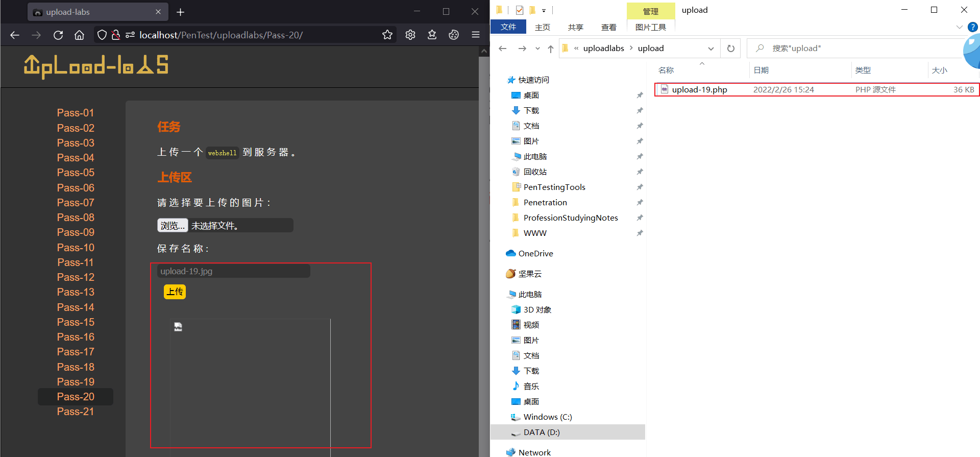The image size is (980, 457).
Task: Expand the Explorer ribbon chevron
Action: (x=960, y=27)
